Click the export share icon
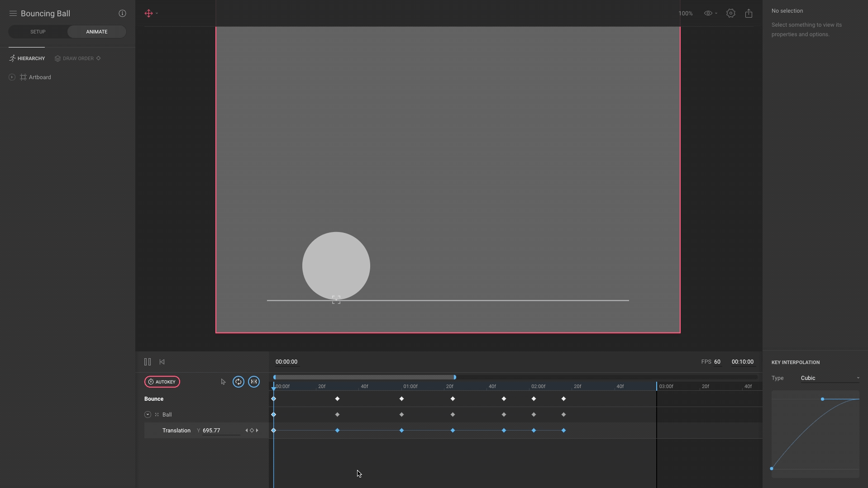868x488 pixels. (749, 14)
